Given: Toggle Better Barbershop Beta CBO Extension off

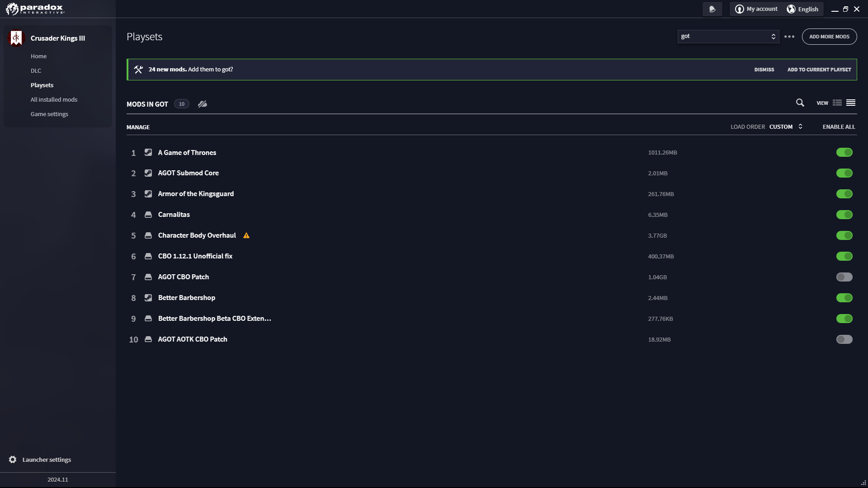Looking at the screenshot, I should click(x=844, y=319).
